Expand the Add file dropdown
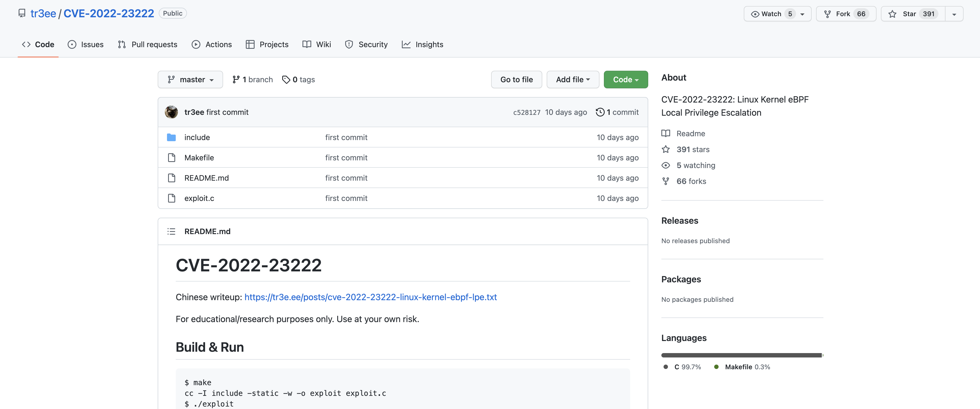Viewport: 980px width, 409px height. [573, 79]
